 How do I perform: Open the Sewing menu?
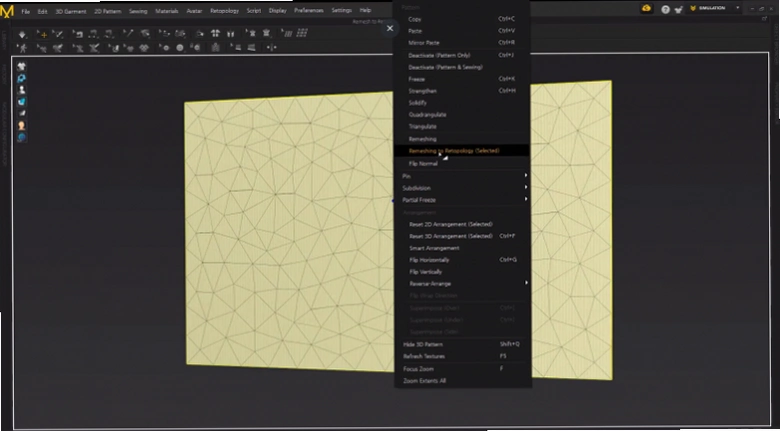click(138, 11)
